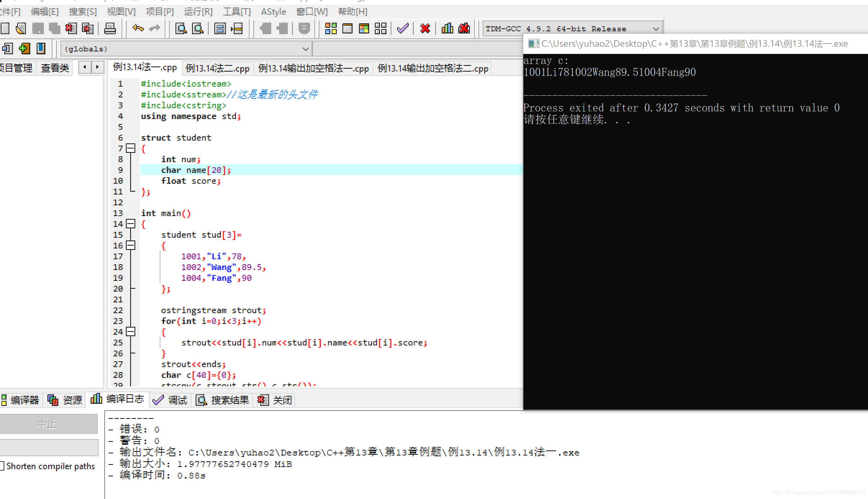Click the Undo arrow icon
This screenshot has width=868, height=499.
(x=138, y=28)
